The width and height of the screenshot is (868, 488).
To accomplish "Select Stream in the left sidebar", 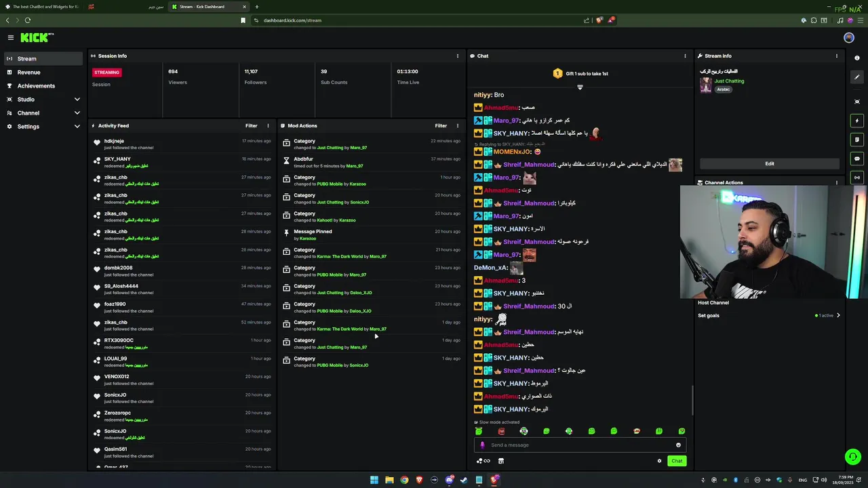I will click(43, 59).
